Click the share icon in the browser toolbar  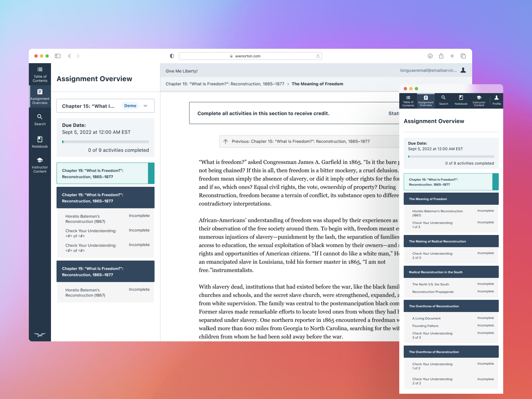click(x=441, y=56)
